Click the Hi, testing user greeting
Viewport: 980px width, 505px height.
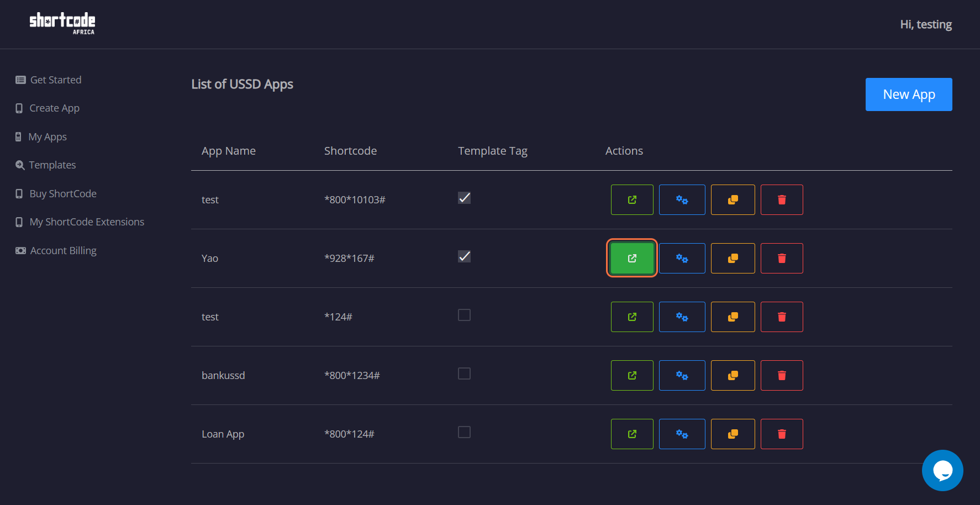click(x=926, y=24)
